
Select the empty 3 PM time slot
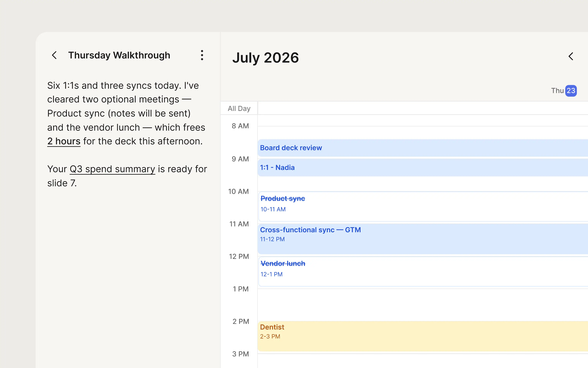tap(423, 361)
